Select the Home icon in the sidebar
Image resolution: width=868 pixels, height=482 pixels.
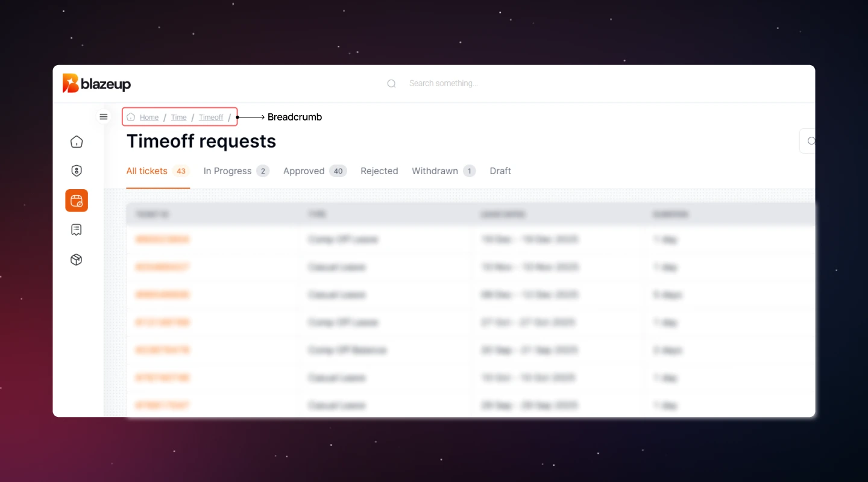tap(76, 141)
